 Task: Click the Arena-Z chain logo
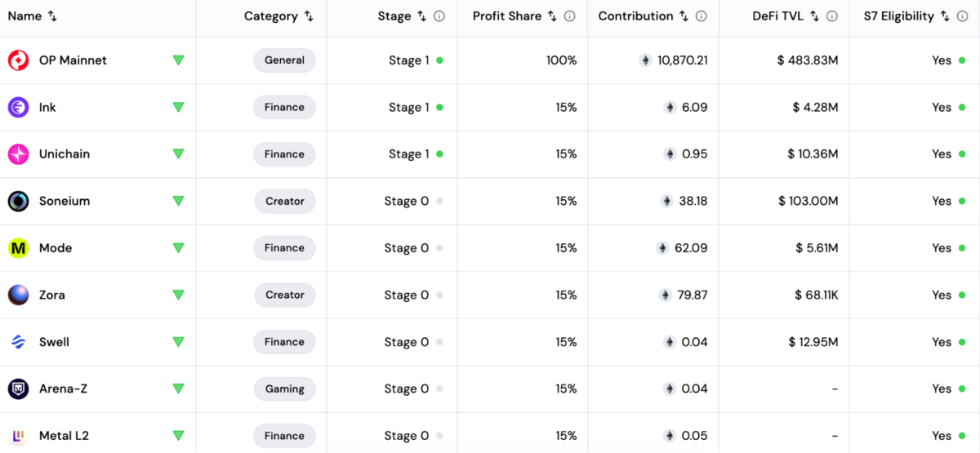click(18, 389)
